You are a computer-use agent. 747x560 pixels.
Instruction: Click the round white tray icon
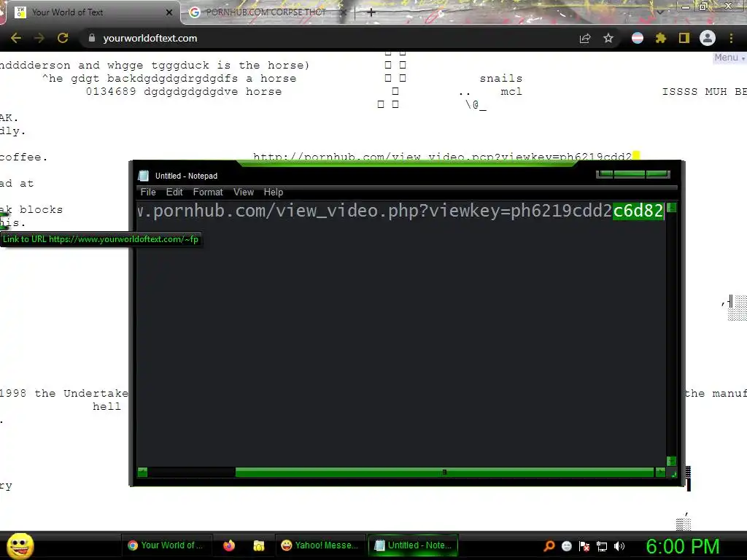(x=567, y=546)
